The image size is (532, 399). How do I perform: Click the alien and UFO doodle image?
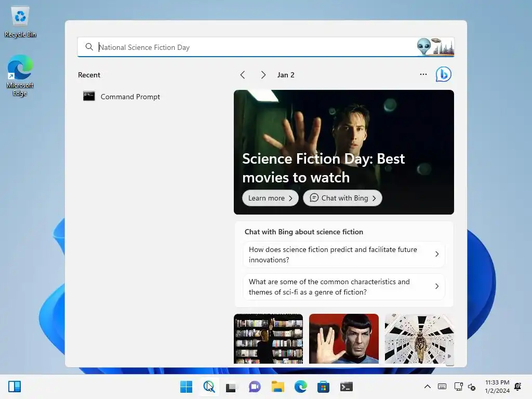[x=435, y=46]
